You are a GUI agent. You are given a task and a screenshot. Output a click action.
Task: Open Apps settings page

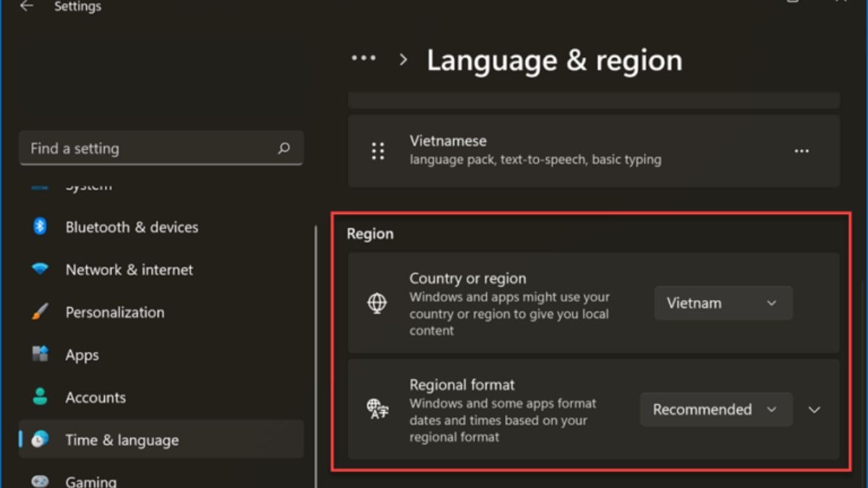(x=161, y=355)
